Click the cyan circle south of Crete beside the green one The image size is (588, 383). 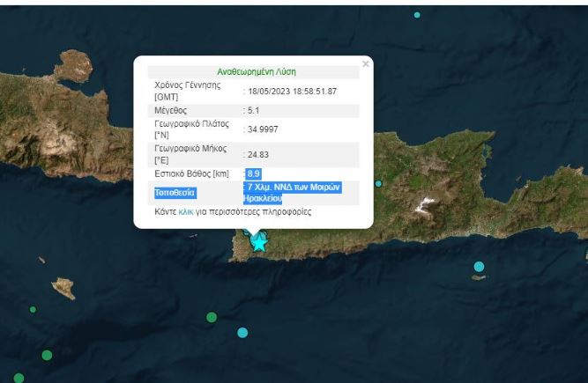click(x=242, y=333)
